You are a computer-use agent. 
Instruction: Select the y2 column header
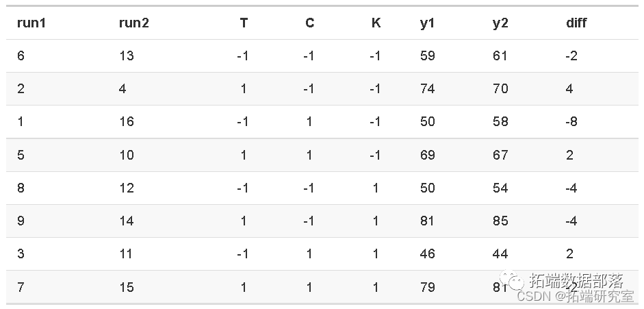coord(500,23)
